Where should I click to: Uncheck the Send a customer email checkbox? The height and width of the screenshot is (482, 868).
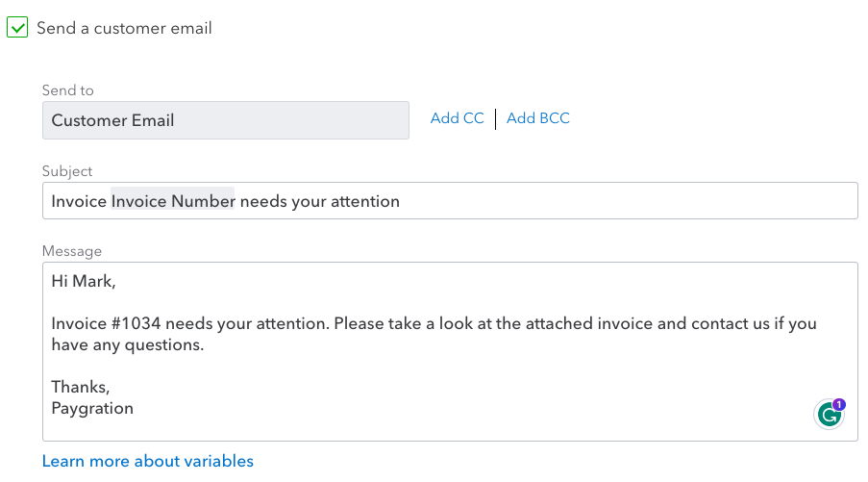pos(17,28)
